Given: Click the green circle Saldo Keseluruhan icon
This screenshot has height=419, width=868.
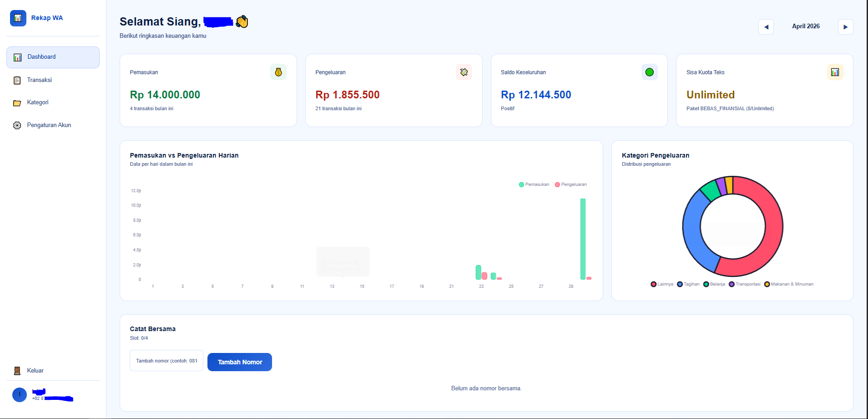Looking at the screenshot, I should tap(649, 72).
